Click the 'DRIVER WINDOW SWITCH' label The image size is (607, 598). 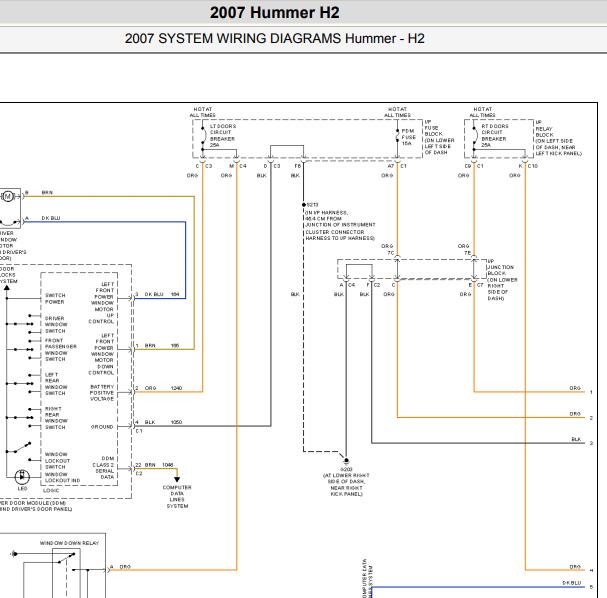(x=56, y=324)
